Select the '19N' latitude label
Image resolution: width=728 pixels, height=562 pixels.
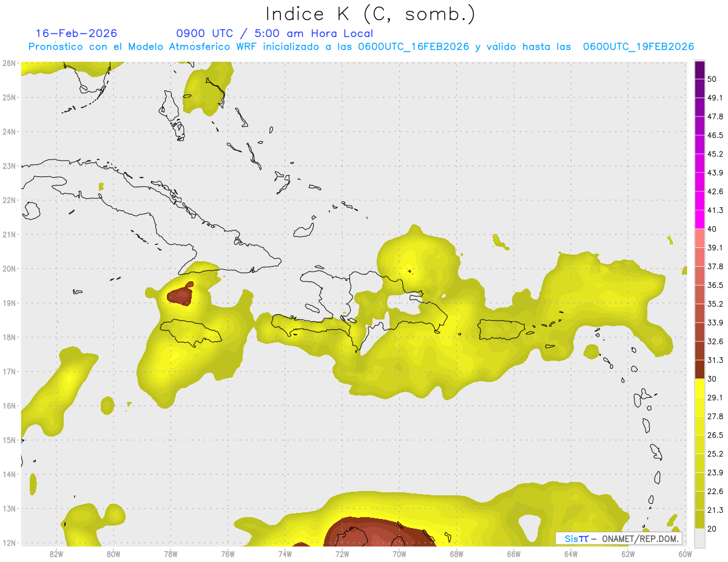click(9, 303)
